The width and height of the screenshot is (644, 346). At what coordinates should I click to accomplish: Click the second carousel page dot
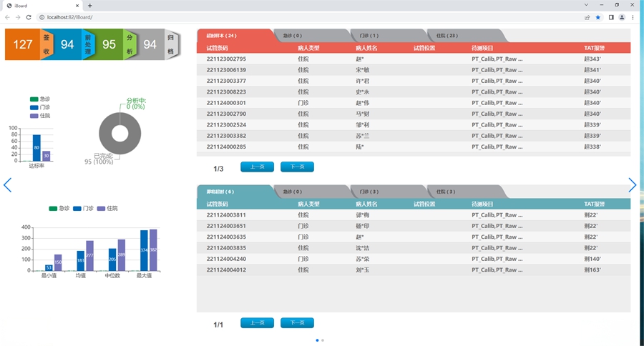tap(323, 340)
